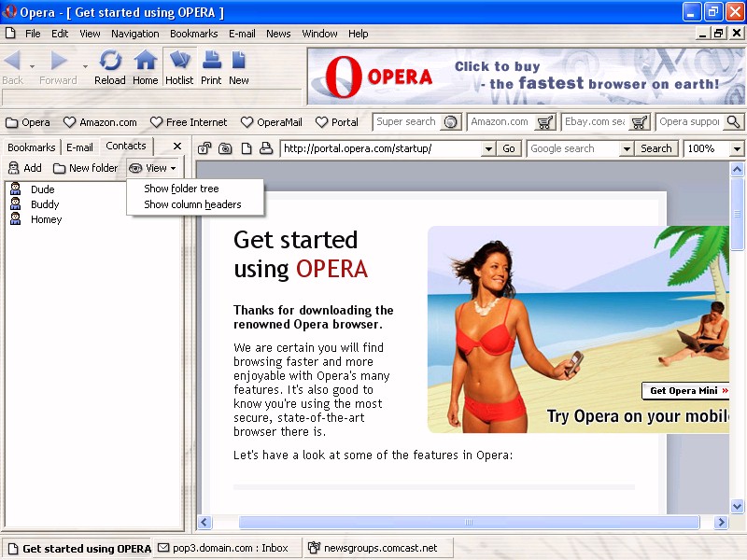
Task: Click the Opera support magnifier icon
Action: pyautogui.click(x=734, y=122)
